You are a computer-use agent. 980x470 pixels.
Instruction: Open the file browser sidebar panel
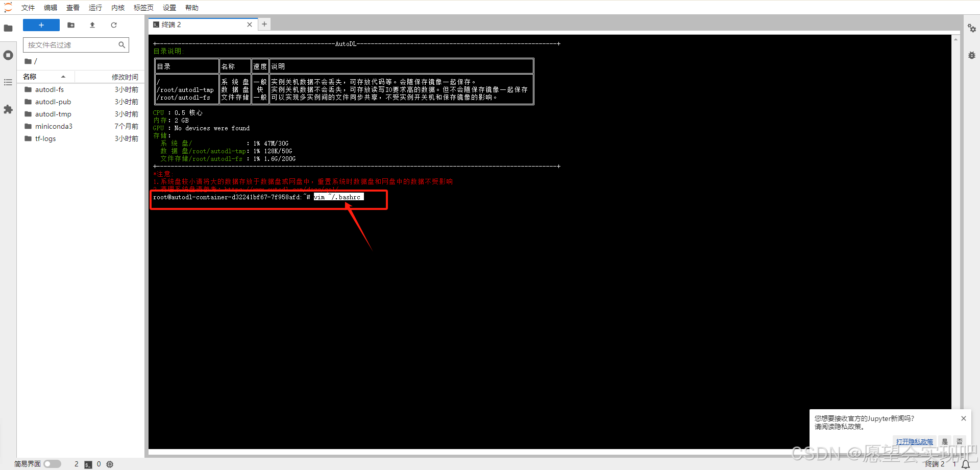[8, 29]
